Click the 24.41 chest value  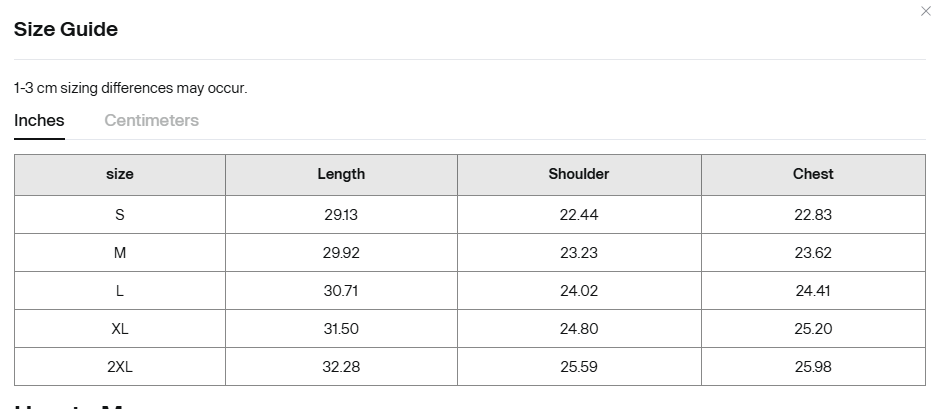click(813, 291)
